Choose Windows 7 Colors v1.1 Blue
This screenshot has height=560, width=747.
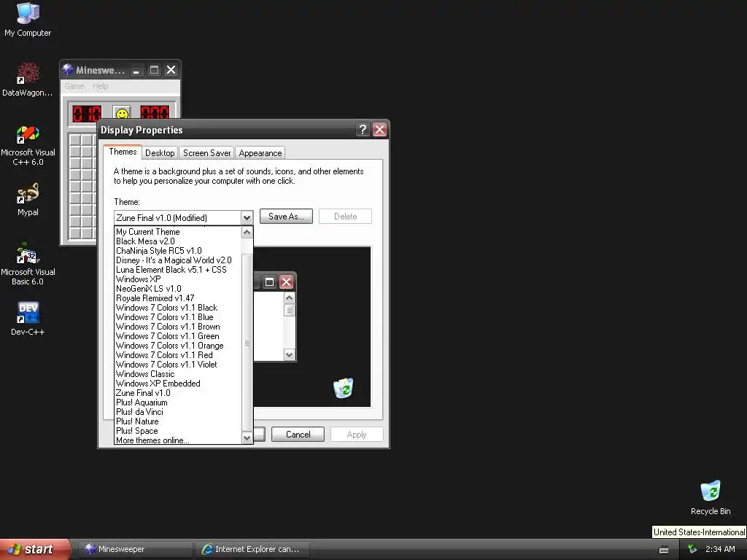click(x=178, y=317)
